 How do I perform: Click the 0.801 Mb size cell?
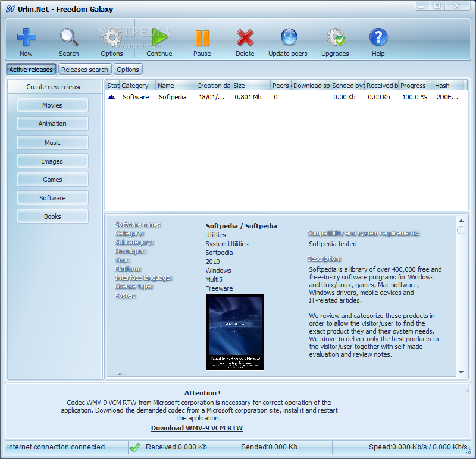[x=248, y=97]
